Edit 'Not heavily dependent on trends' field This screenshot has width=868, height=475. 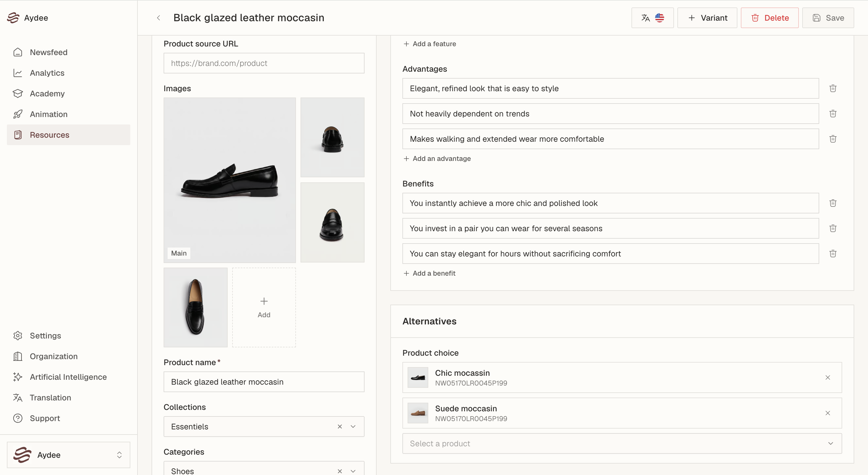611,114
